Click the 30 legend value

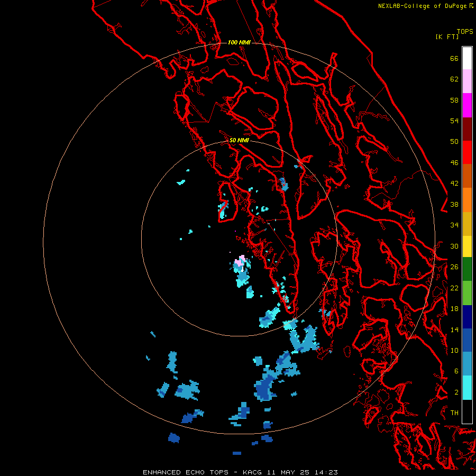pos(454,246)
